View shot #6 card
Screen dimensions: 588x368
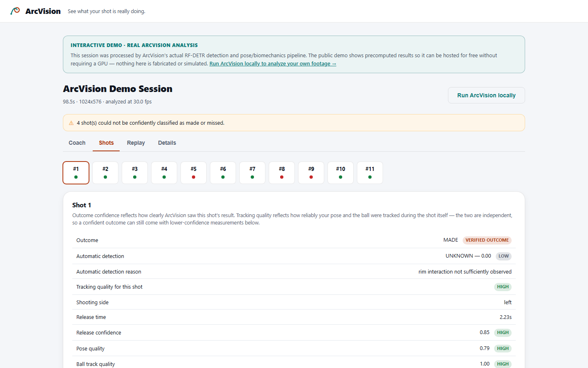coord(223,173)
